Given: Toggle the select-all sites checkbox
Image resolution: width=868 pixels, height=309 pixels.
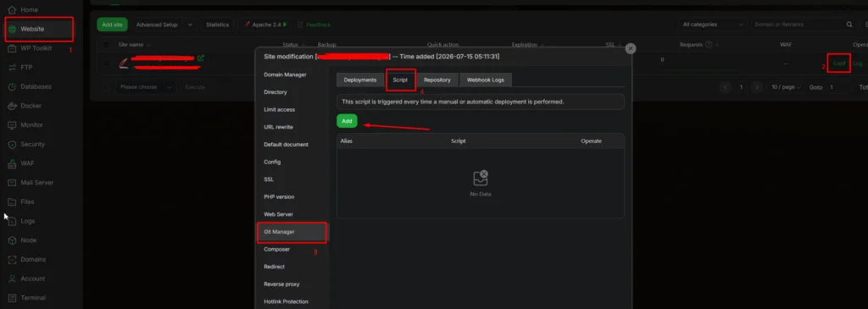Looking at the screenshot, I should [106, 44].
